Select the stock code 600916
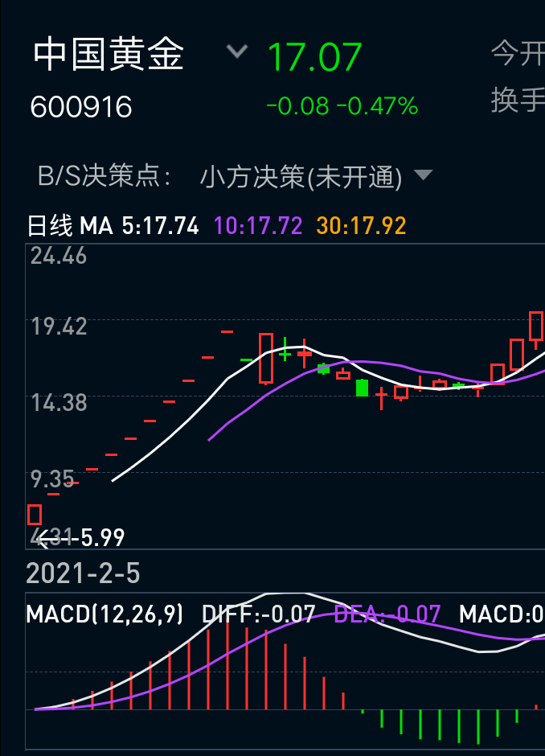545x756 pixels. click(x=81, y=107)
